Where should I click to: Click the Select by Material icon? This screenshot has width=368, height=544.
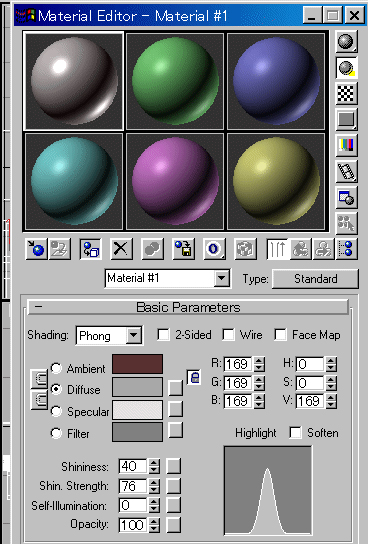(x=346, y=223)
